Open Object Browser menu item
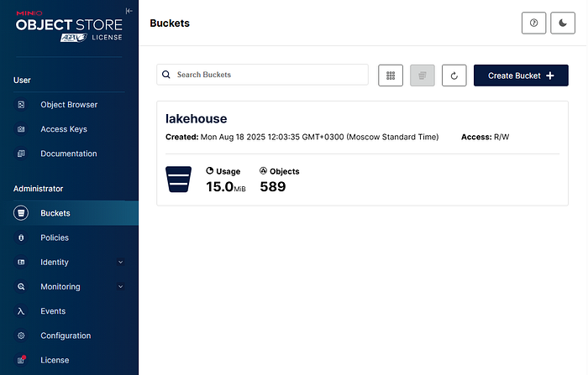Viewport: 588px width, 375px height. pos(69,105)
